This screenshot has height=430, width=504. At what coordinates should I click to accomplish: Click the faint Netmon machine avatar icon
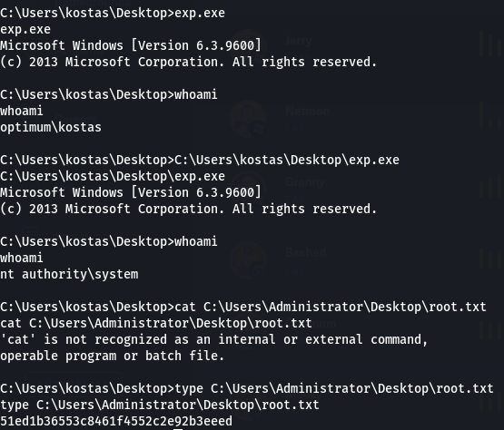248,118
